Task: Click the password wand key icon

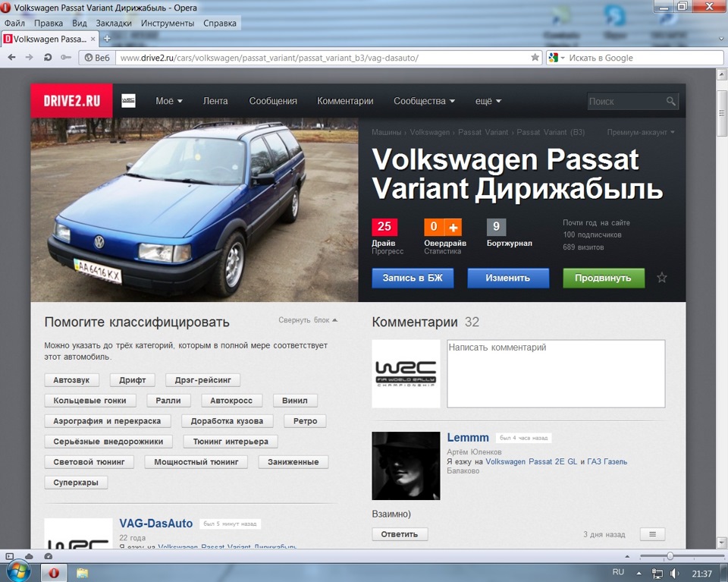Action: (66, 58)
